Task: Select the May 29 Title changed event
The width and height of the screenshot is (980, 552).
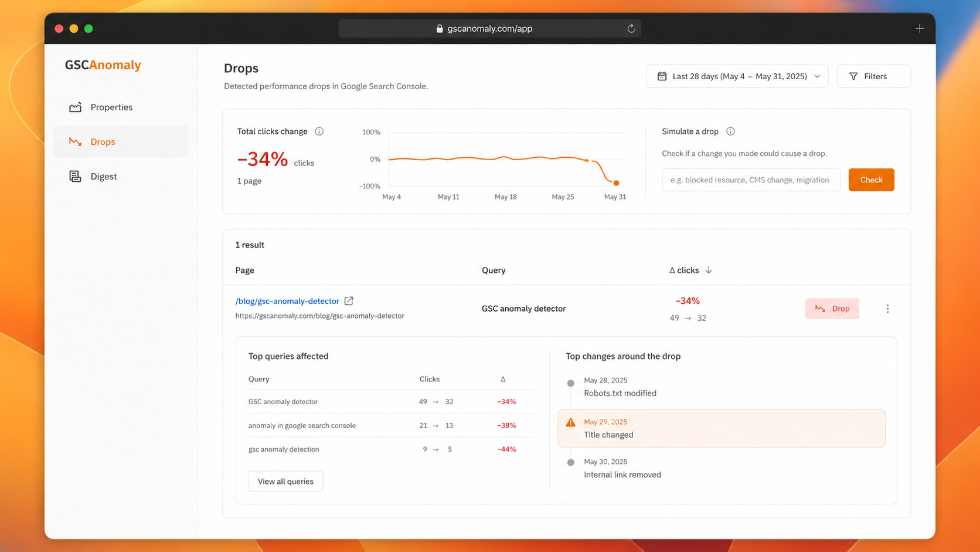Action: click(x=722, y=428)
